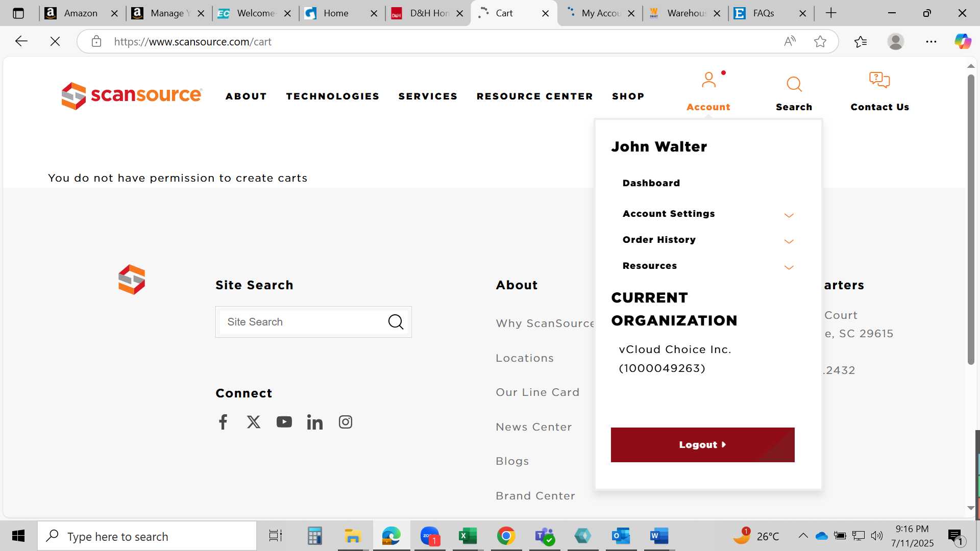Expand the Resources chevron
Image resolution: width=980 pixels, height=551 pixels.
[x=789, y=267]
